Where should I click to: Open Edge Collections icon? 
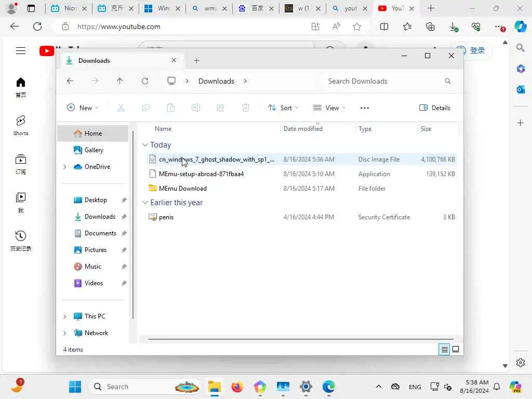pyautogui.click(x=430, y=27)
